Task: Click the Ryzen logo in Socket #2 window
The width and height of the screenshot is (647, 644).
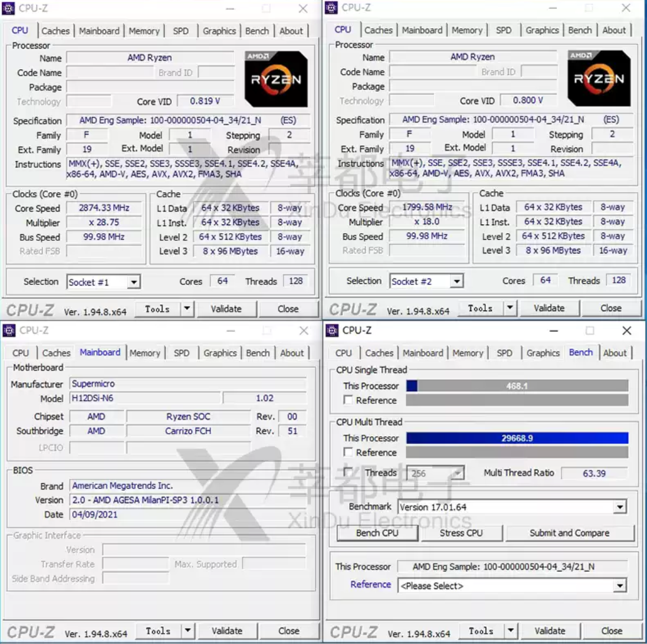Action: click(599, 78)
